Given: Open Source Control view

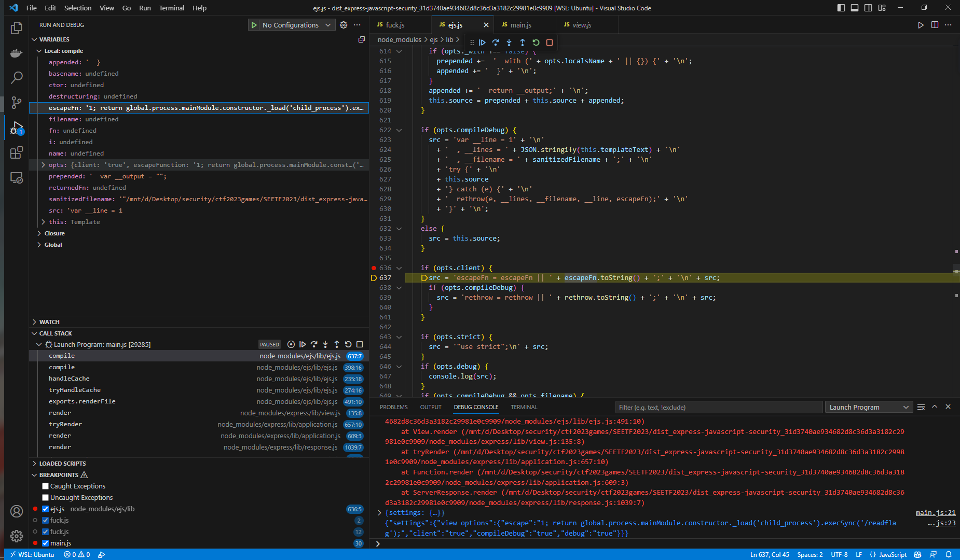Looking at the screenshot, I should point(17,103).
